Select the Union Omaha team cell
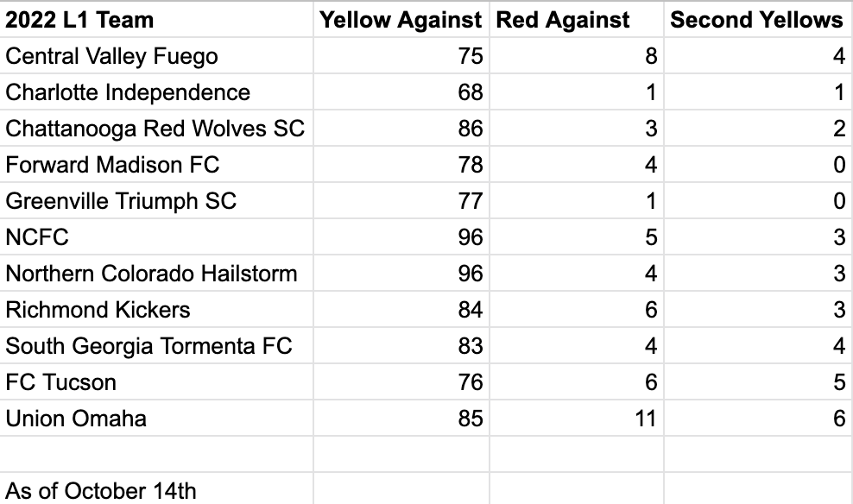The width and height of the screenshot is (853, 504). pos(76,419)
